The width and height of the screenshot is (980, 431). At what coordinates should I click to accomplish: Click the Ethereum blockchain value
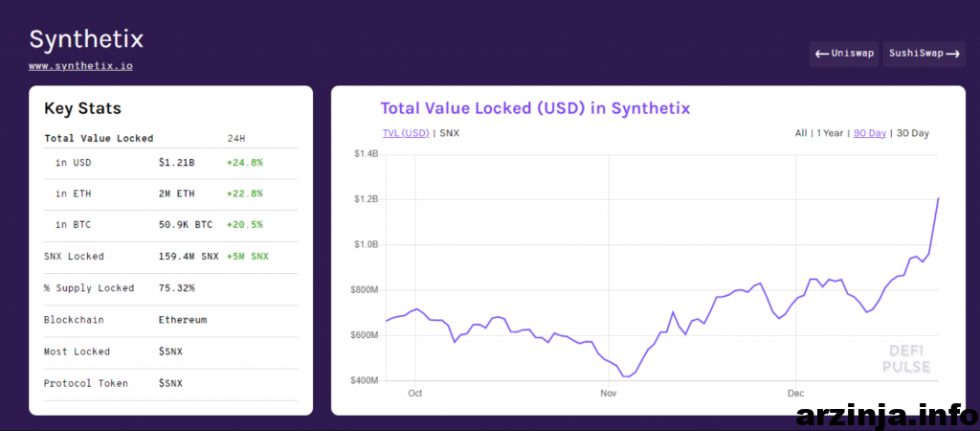pyautogui.click(x=183, y=320)
